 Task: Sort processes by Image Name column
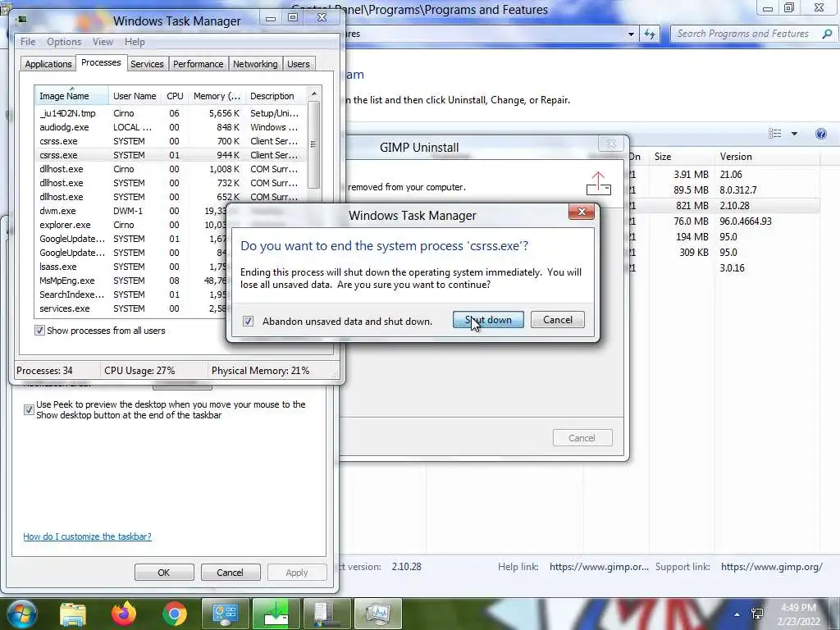click(72, 96)
